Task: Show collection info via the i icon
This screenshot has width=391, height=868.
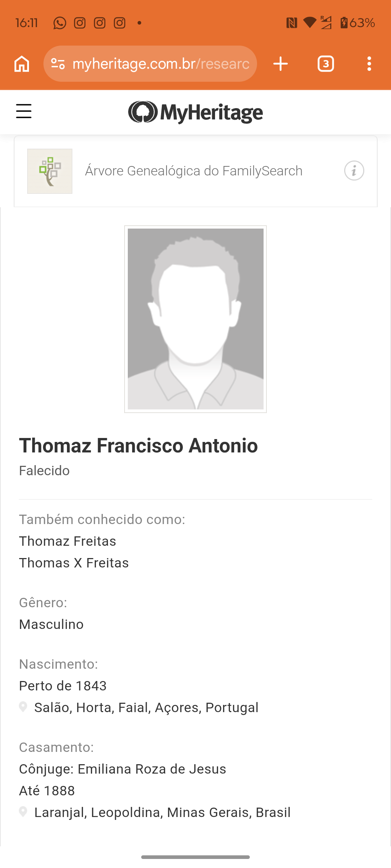Action: [x=354, y=171]
